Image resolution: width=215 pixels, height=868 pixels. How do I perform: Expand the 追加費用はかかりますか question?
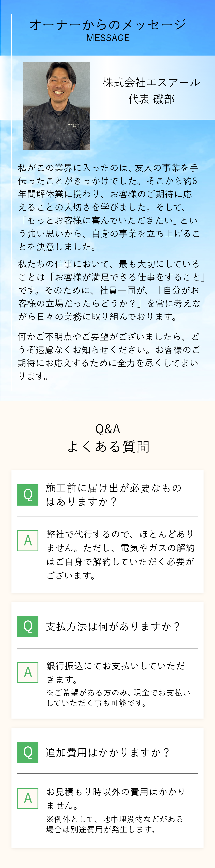point(107,752)
